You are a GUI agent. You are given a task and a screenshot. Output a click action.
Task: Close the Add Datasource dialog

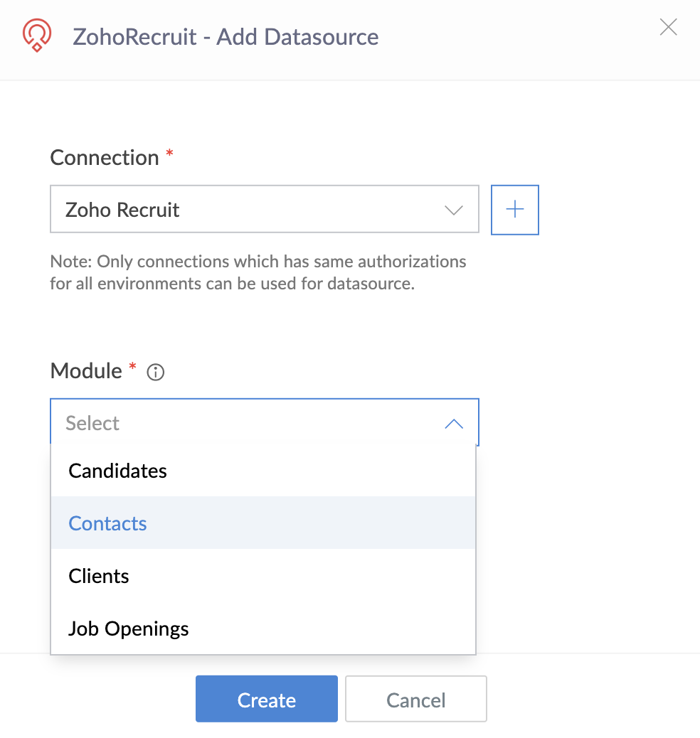[668, 28]
